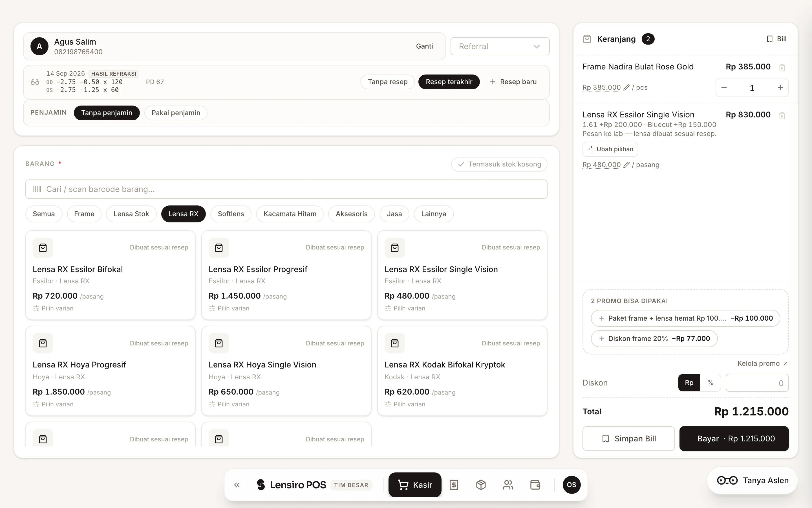This screenshot has height=508, width=812.
Task: Open the wallet icon in nav bar
Action: pyautogui.click(x=535, y=485)
